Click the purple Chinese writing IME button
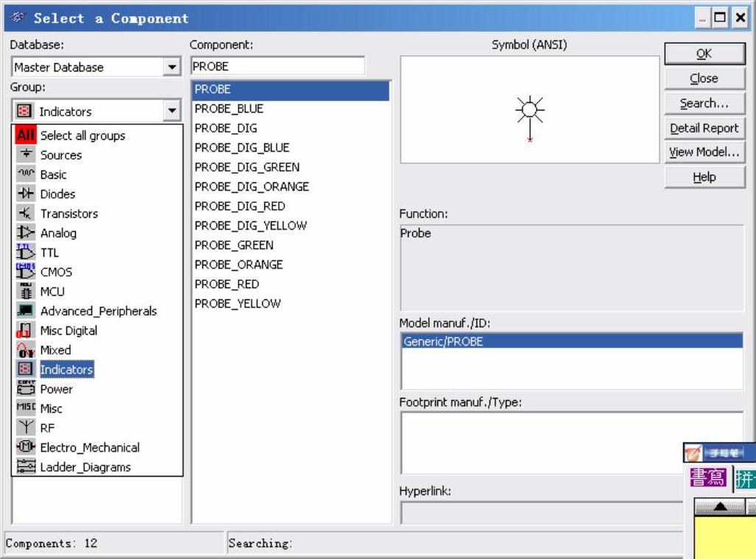Screen dimensions: 756x559 click(x=707, y=477)
